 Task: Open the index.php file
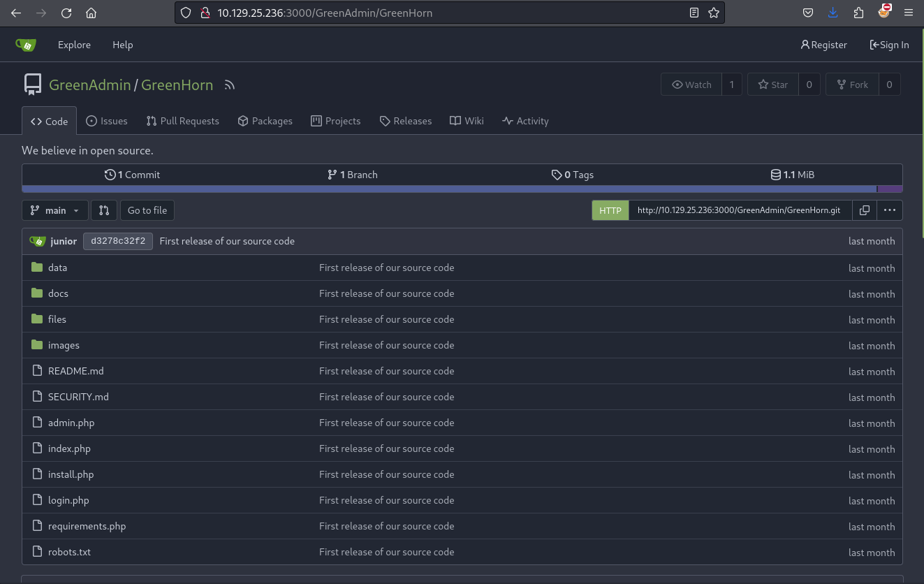[x=69, y=448]
